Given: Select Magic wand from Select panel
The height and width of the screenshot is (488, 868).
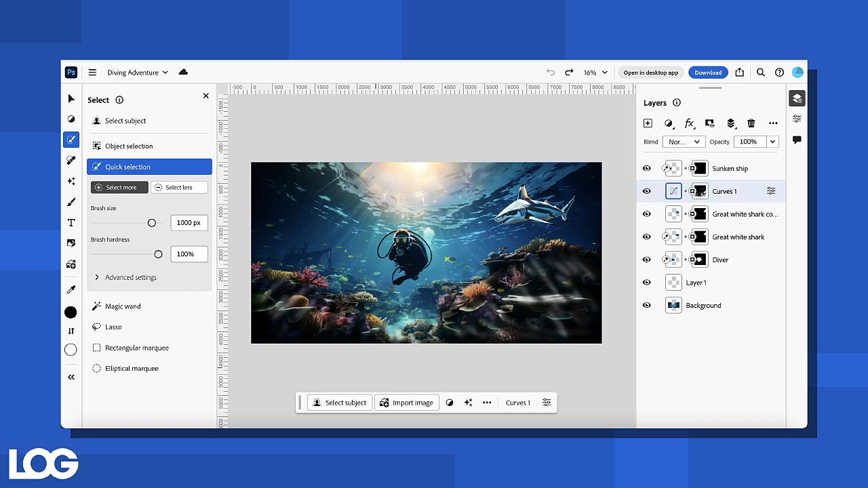Looking at the screenshot, I should coord(123,306).
